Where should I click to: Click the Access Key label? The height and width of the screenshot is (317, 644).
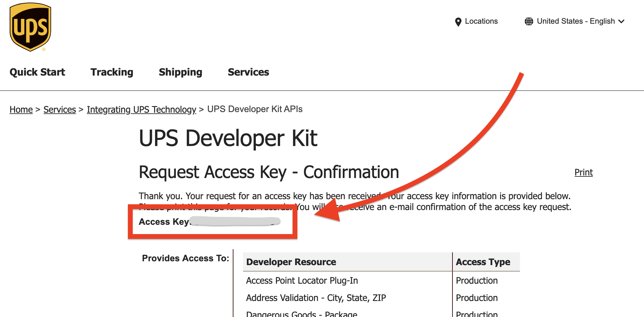(x=164, y=222)
